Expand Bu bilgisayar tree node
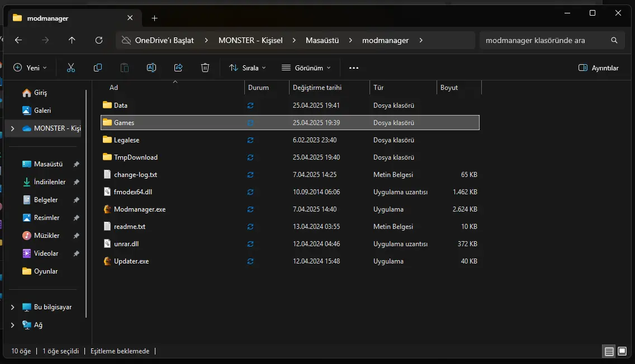Screen dimensions: 635x364 12,307
